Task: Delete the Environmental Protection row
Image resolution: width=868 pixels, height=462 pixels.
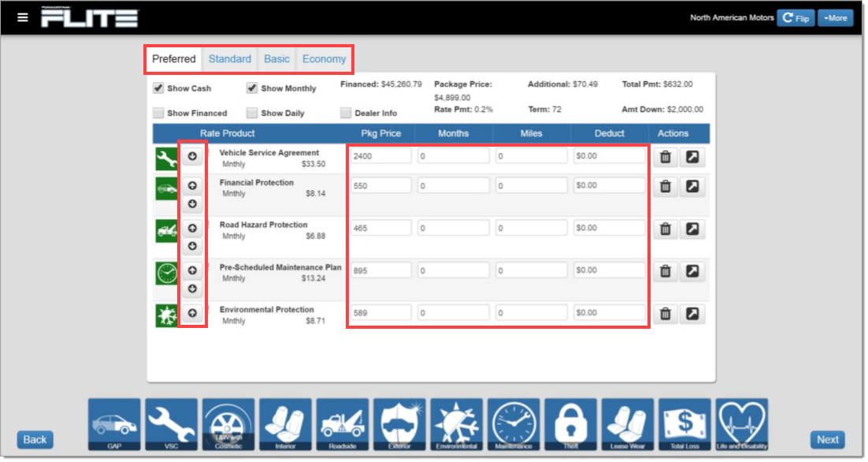Action: (666, 314)
